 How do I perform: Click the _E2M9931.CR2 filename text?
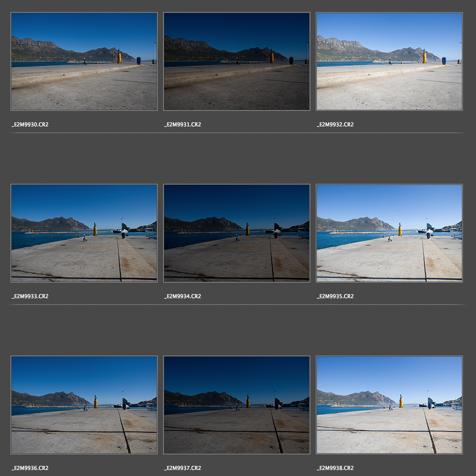click(x=183, y=124)
